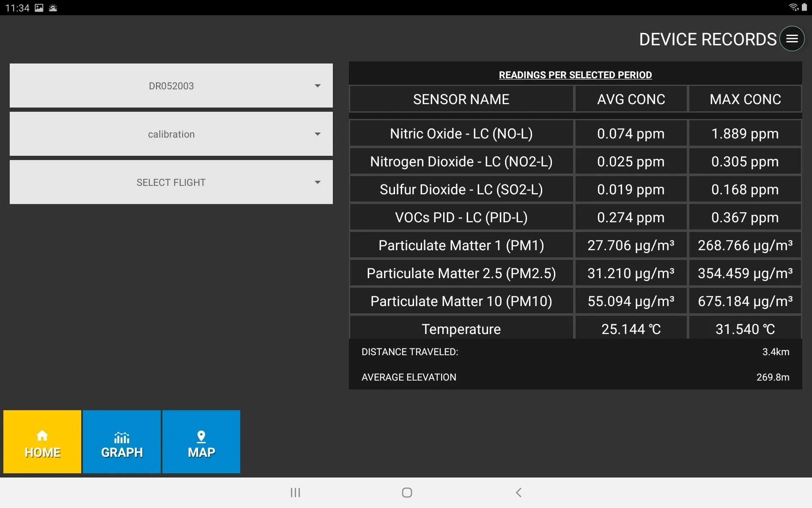Click the 269.8m elevation value
The width and height of the screenshot is (812, 508).
773,377
